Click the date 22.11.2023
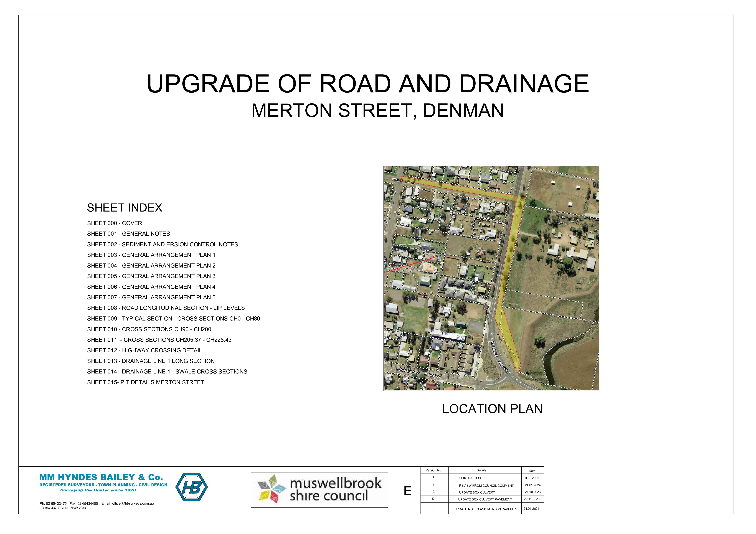756x534 pixels. tap(532, 499)
